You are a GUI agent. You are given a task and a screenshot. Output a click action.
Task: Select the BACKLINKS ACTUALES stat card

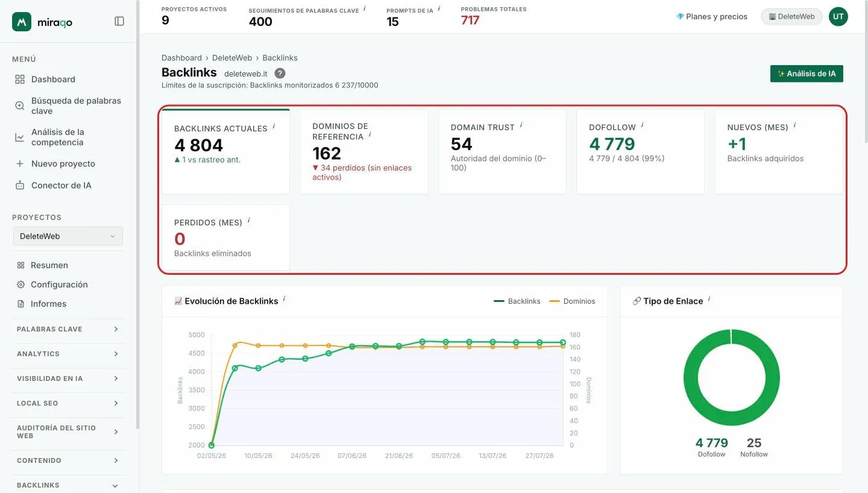point(225,152)
